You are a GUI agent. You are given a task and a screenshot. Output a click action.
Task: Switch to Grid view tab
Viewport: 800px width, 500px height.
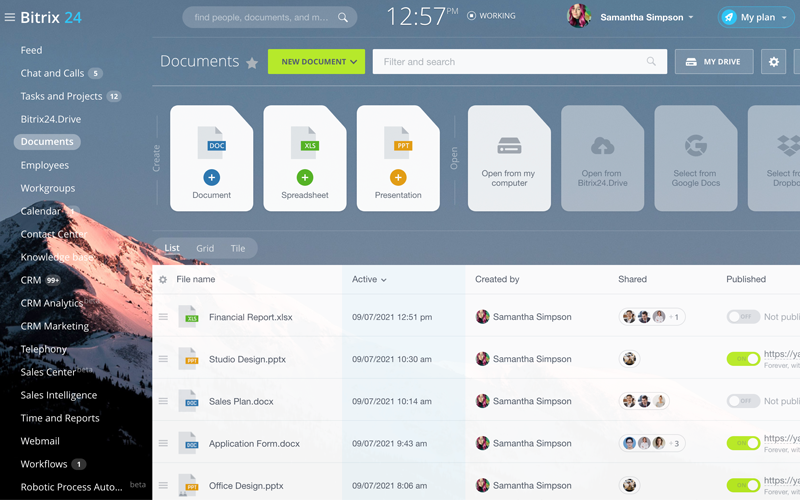point(205,248)
